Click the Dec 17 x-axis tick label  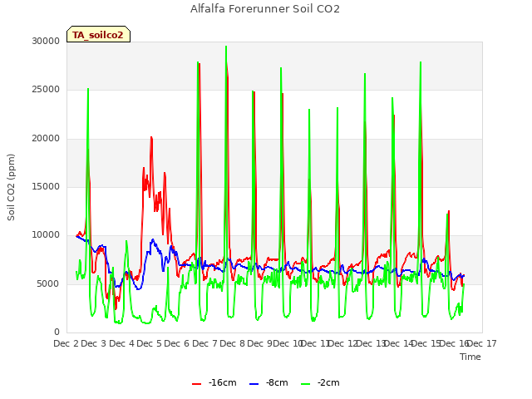click(482, 343)
